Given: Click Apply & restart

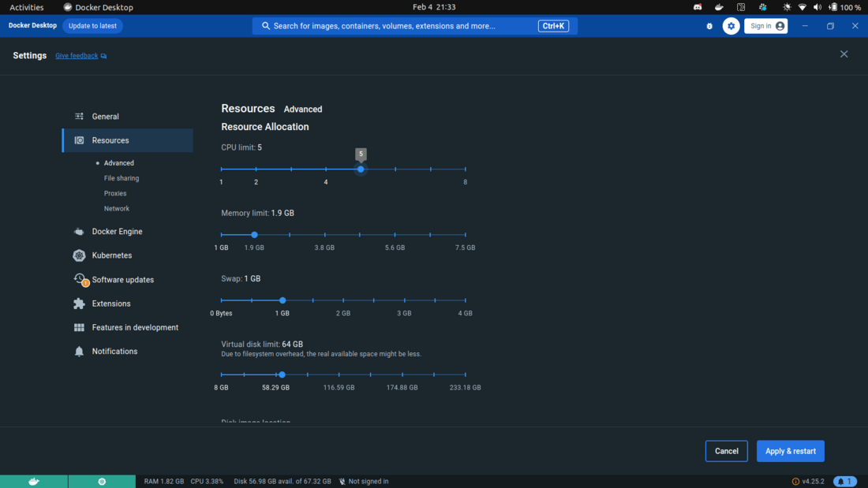Looking at the screenshot, I should pos(790,451).
